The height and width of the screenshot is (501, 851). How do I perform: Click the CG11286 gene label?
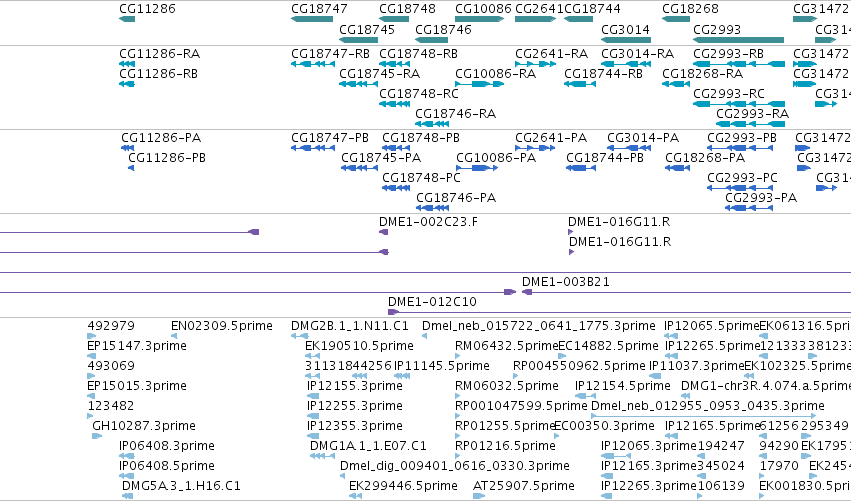pyautogui.click(x=147, y=9)
